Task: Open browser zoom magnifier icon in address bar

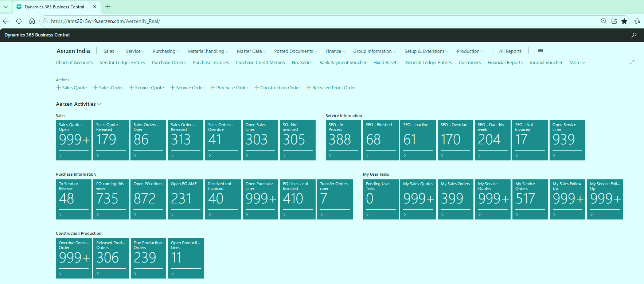Action: tap(604, 21)
